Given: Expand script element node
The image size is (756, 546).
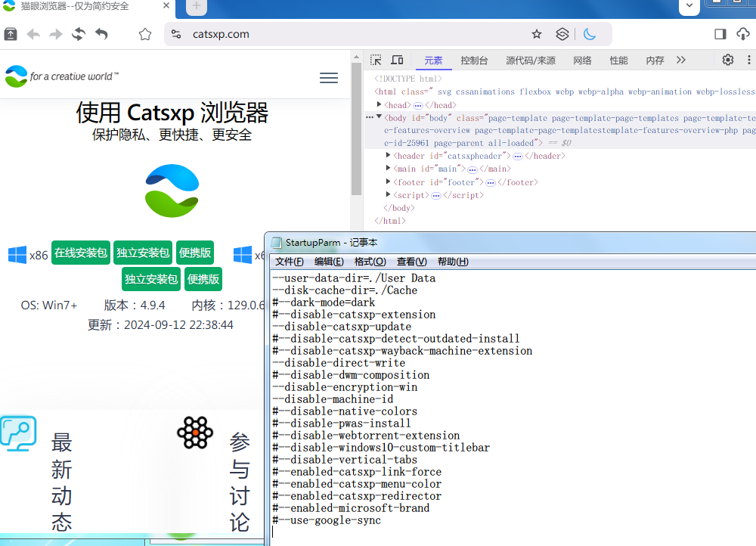Looking at the screenshot, I should click(x=388, y=194).
